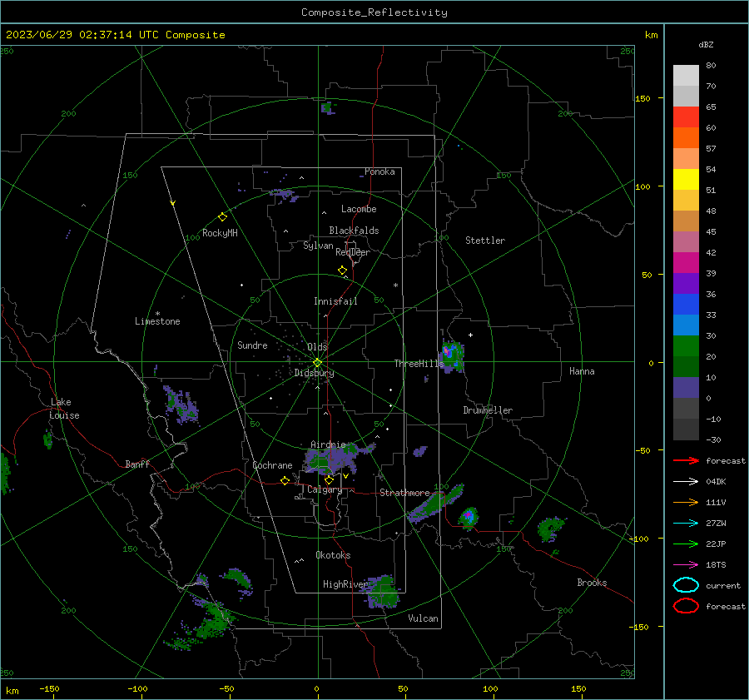The height and width of the screenshot is (700, 749).
Task: Click the asterisk marker east of Innisfail
Action: pyautogui.click(x=395, y=285)
